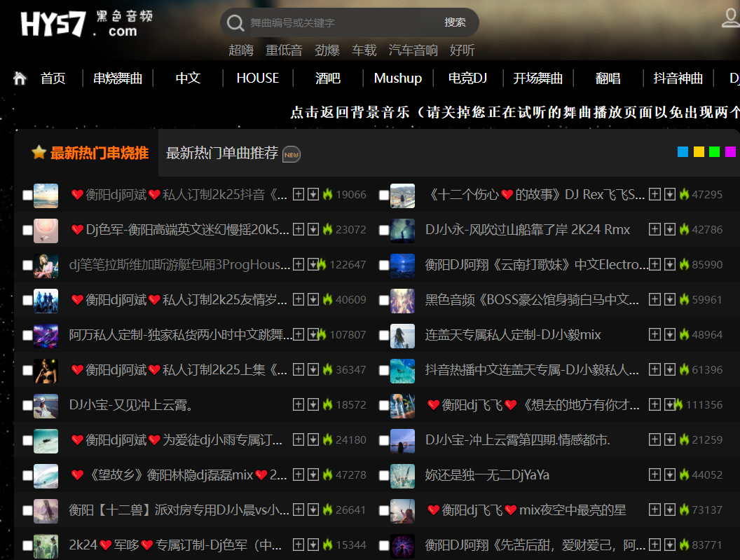
Task: Tick the checkbox for DJ小宝-又见冲上云霄
Action: (27, 405)
